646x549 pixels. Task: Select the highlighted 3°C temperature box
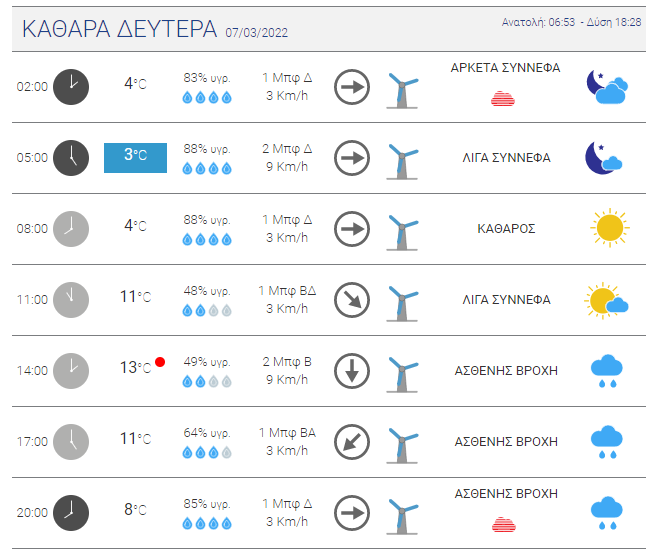click(x=135, y=157)
